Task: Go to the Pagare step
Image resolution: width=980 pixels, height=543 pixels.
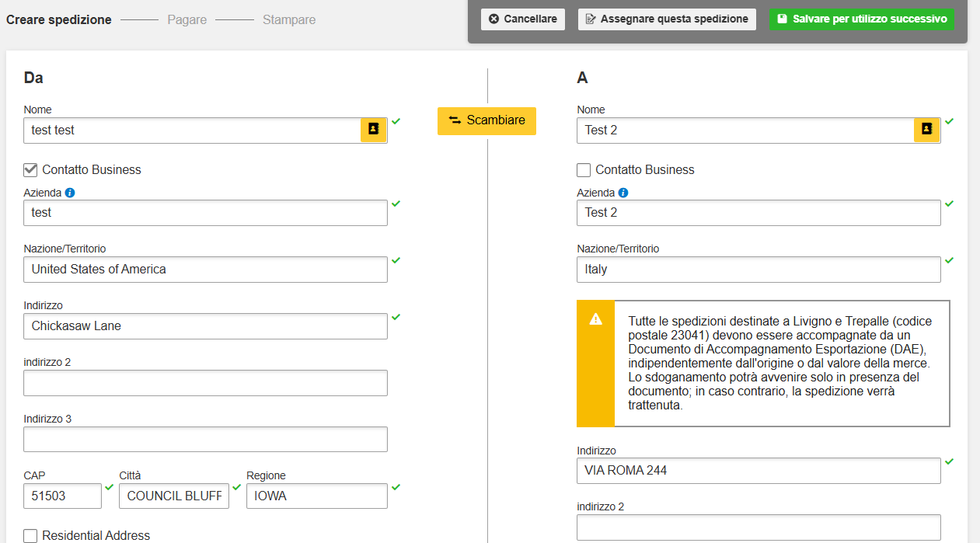Action: [187, 19]
